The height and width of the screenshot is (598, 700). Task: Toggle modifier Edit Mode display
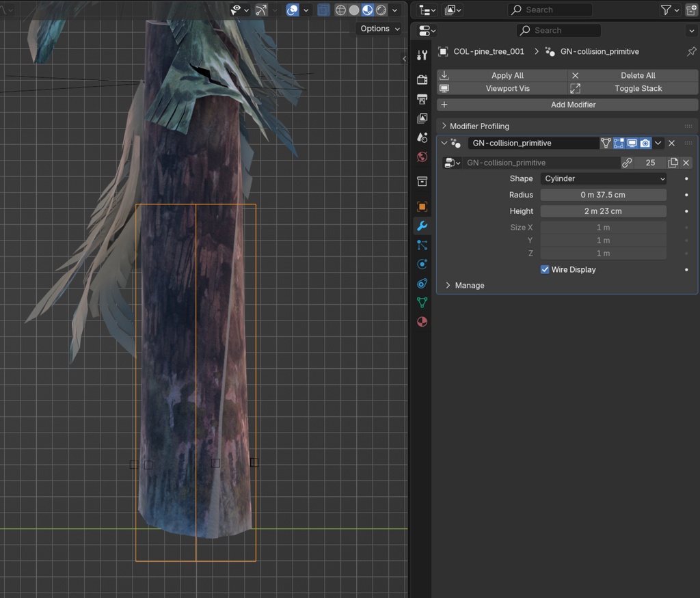tap(619, 144)
